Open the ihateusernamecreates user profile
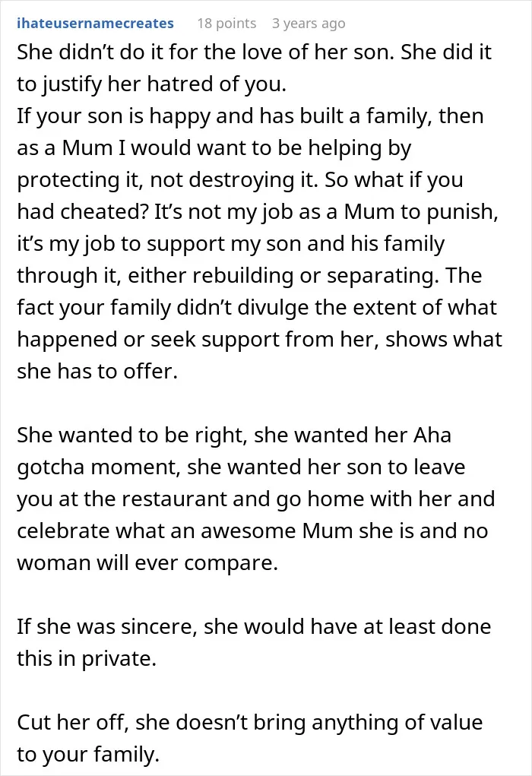Image resolution: width=532 pixels, height=776 pixels. click(95, 24)
